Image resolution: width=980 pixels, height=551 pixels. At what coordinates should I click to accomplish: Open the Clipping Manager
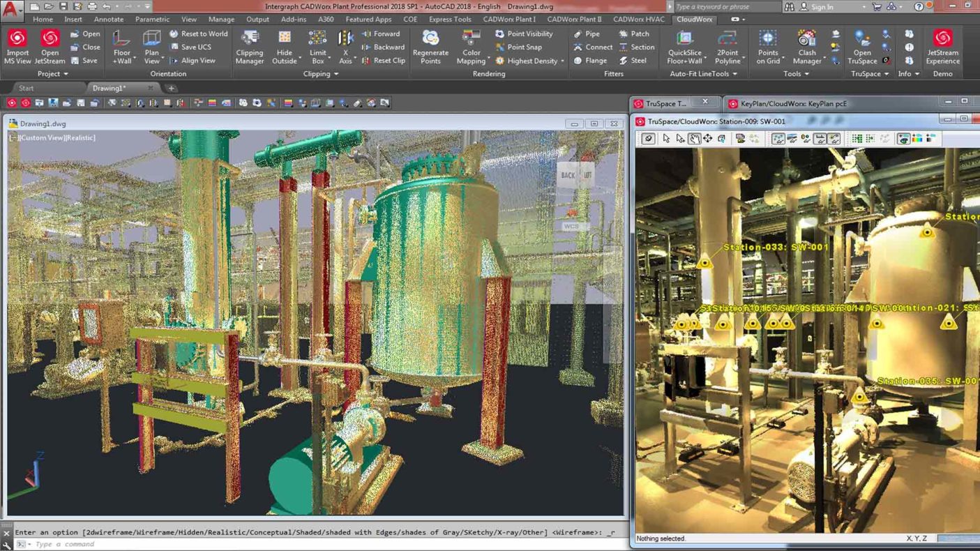pyautogui.click(x=249, y=47)
